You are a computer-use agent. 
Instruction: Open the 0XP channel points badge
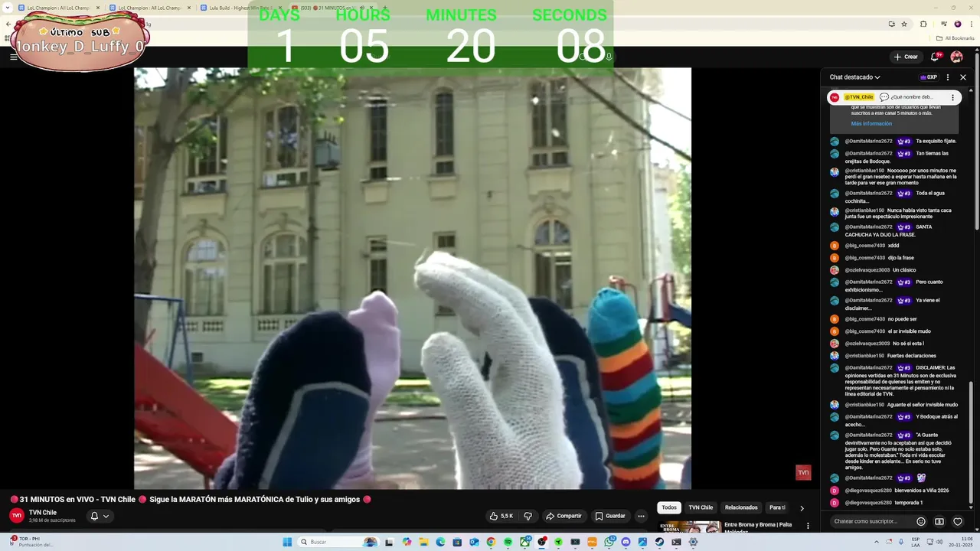(x=929, y=77)
